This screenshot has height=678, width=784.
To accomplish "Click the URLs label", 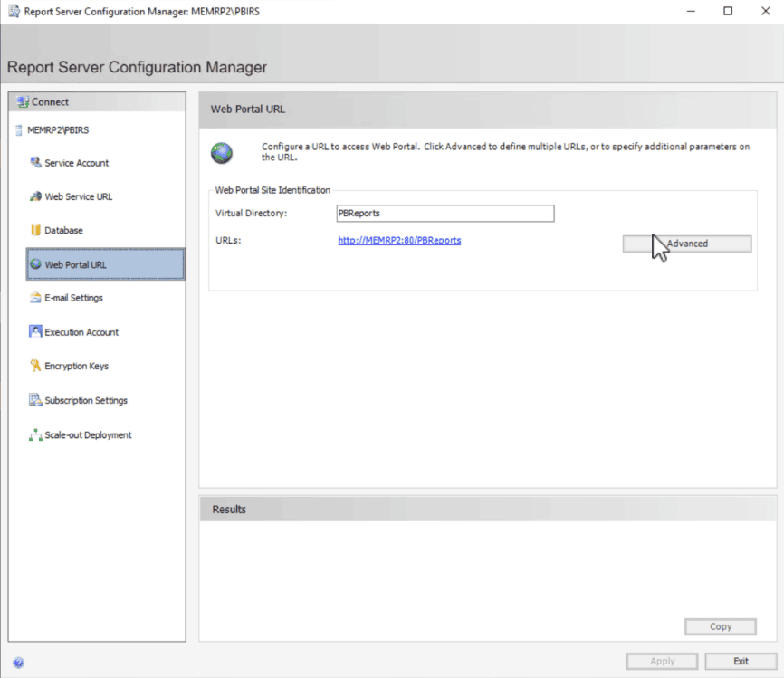I will [228, 241].
